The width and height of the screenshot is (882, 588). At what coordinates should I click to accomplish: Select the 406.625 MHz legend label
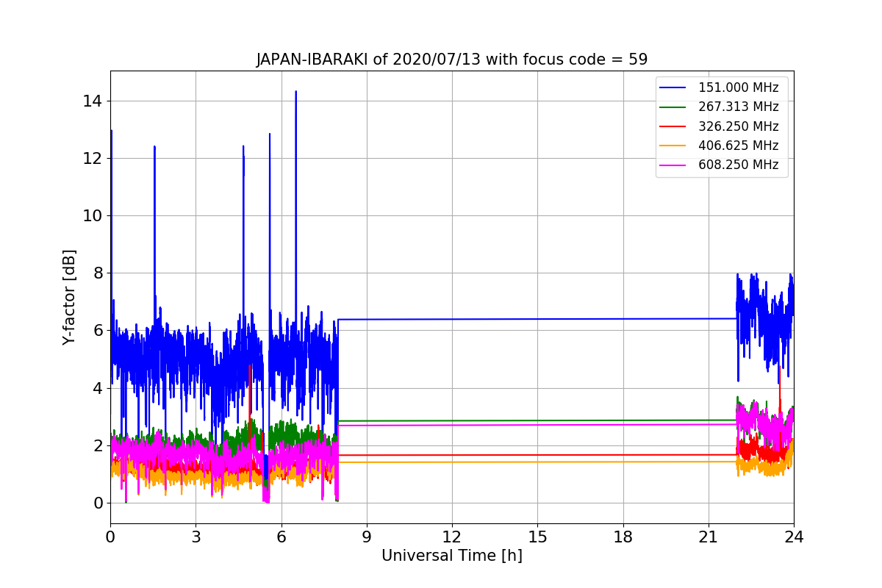[738, 146]
